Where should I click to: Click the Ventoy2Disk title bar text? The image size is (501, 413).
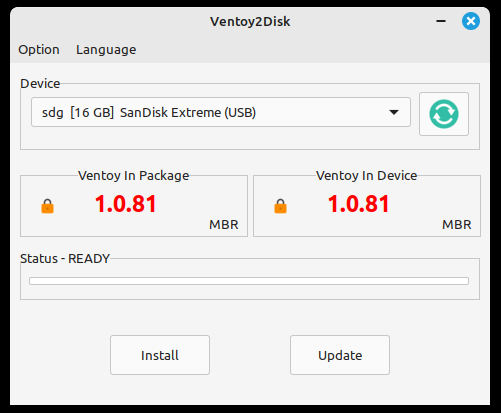(x=250, y=21)
